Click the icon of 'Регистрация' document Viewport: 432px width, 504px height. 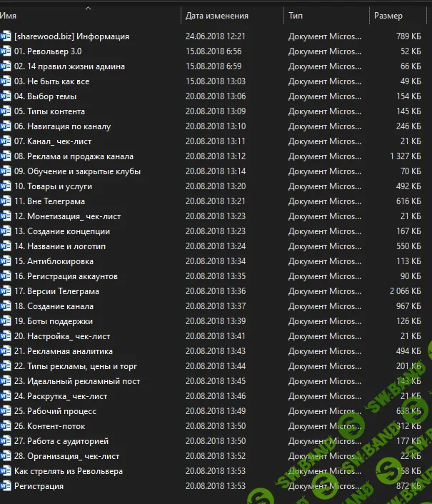[x=6, y=486]
